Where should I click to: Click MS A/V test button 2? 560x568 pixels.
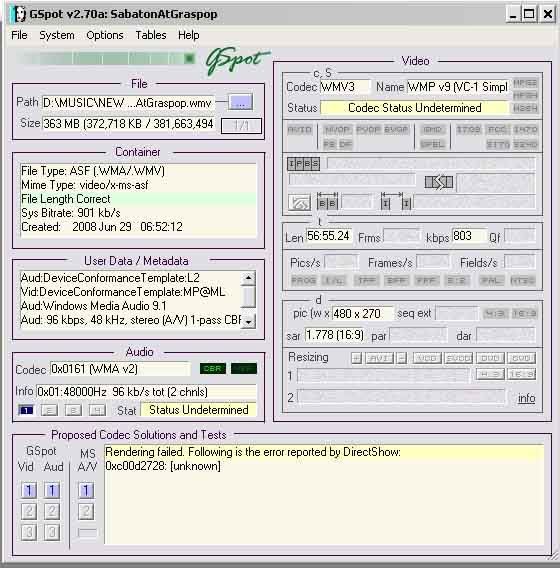[x=86, y=511]
